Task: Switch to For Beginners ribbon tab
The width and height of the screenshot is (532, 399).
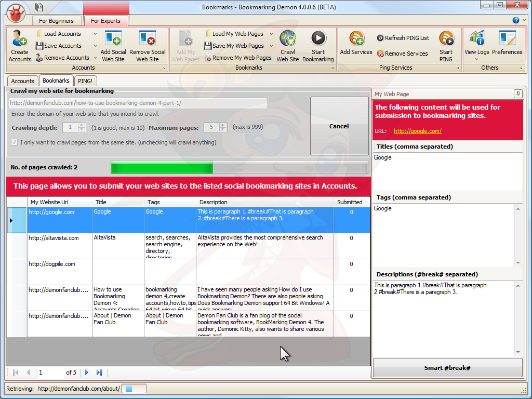Action: coord(56,21)
